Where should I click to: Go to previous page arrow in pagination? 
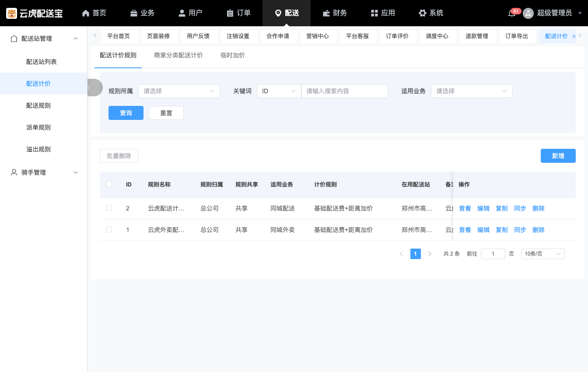tap(401, 254)
